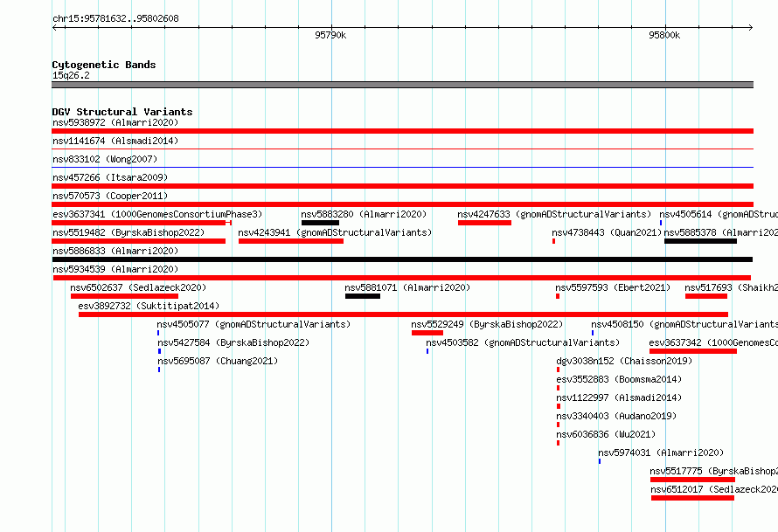Select nsv5695087 (Chuang2021) label

tap(218, 361)
